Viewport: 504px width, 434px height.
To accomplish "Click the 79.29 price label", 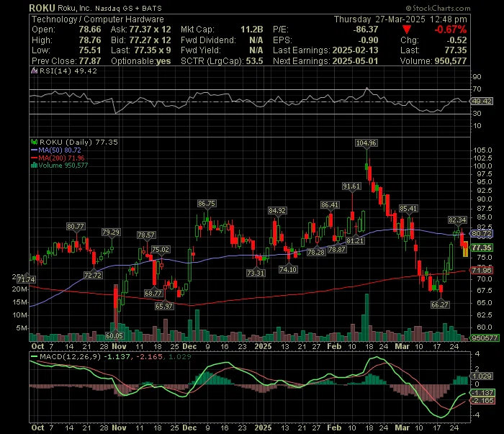I will pos(111,232).
